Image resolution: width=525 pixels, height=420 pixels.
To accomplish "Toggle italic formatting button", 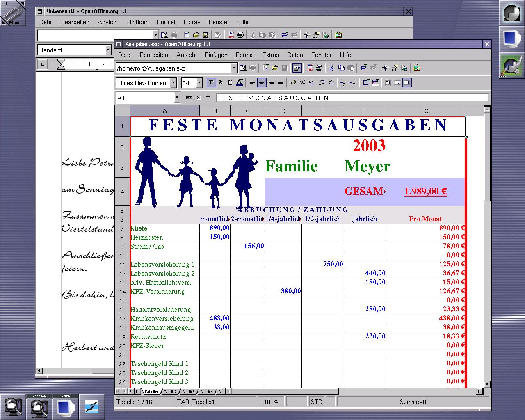I will tap(221, 83).
